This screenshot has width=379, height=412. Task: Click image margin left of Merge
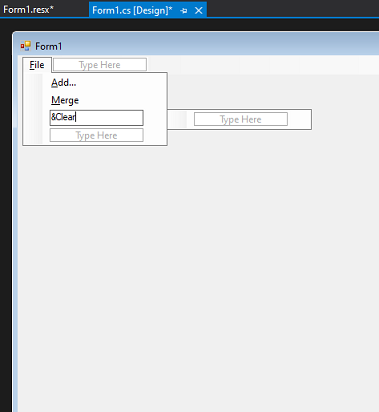[34, 100]
